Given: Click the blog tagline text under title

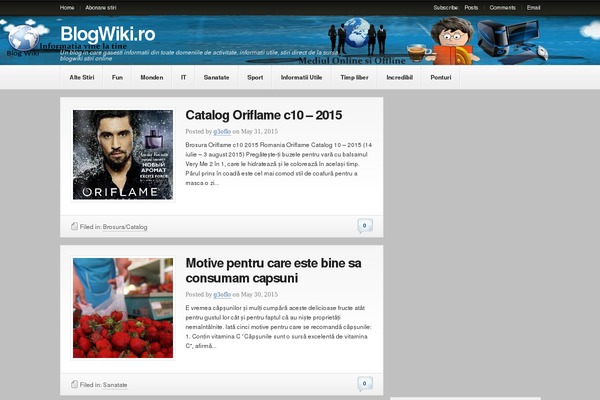Looking at the screenshot, I should click(x=199, y=56).
